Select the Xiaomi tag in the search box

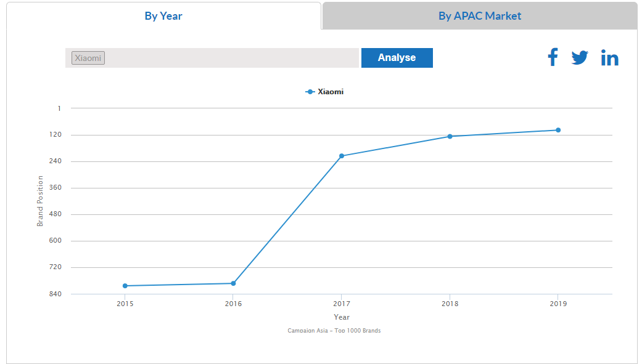point(88,58)
